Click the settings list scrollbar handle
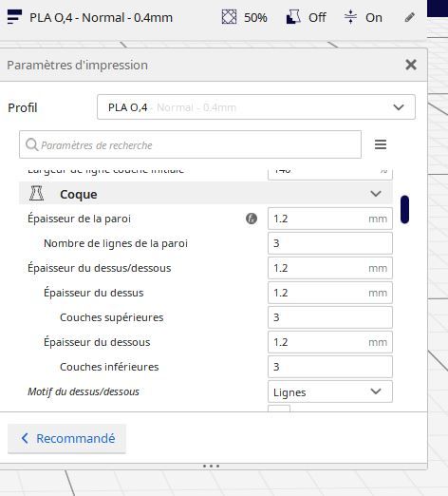Viewport: 448px width, 496px height. (404, 209)
